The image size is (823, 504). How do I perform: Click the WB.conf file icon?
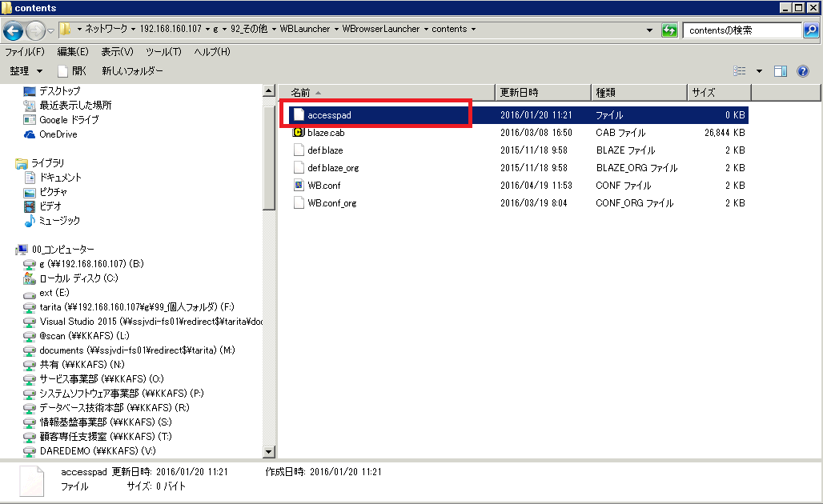[x=299, y=186]
